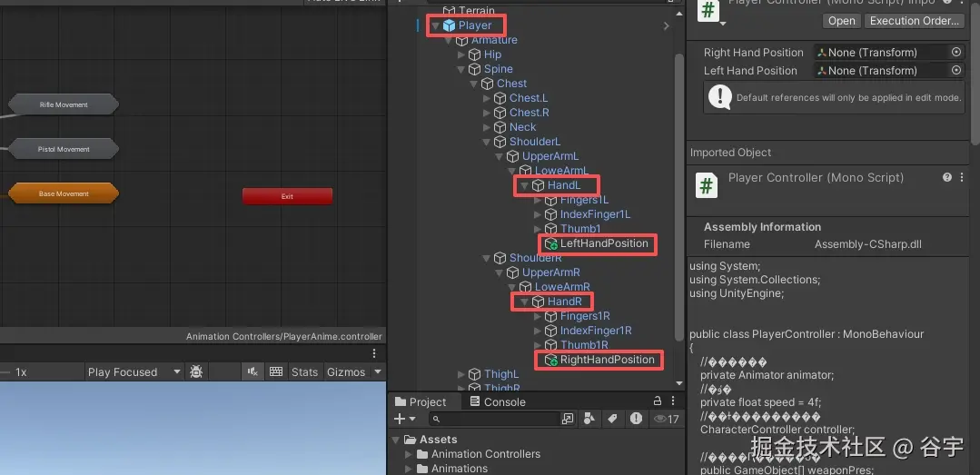The image size is (980, 475).
Task: Click the search by type icon
Action: point(589,419)
